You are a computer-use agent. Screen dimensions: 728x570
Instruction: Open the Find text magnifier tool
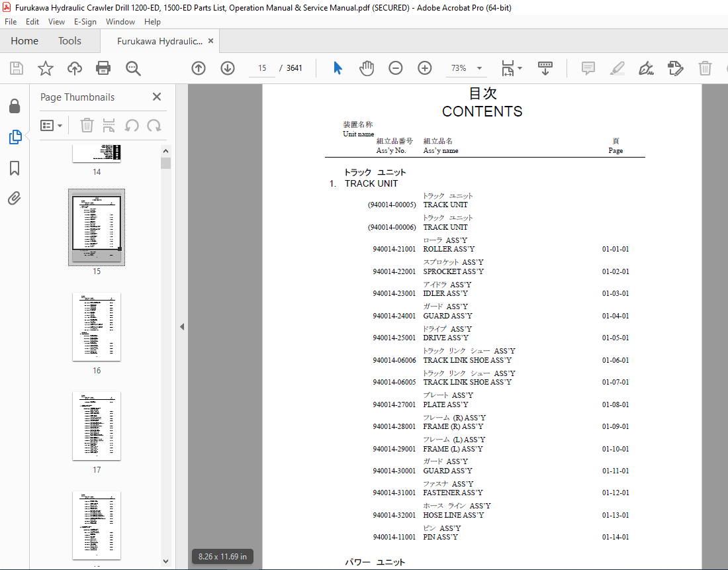(x=133, y=68)
